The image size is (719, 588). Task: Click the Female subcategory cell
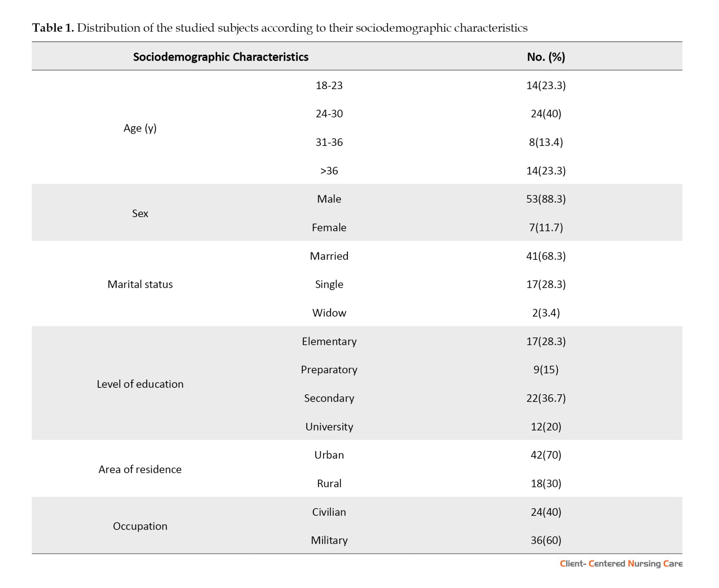329,228
